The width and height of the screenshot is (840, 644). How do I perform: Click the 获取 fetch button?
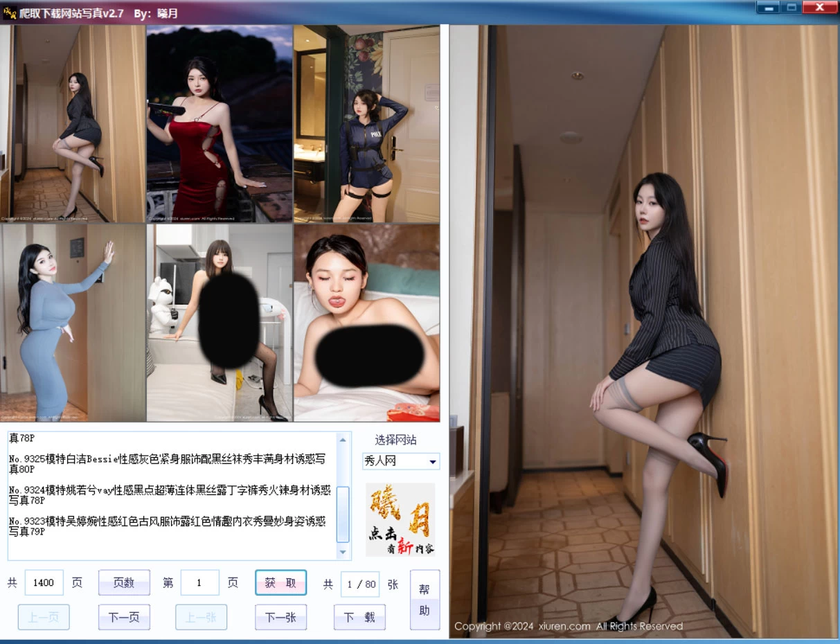[280, 582]
